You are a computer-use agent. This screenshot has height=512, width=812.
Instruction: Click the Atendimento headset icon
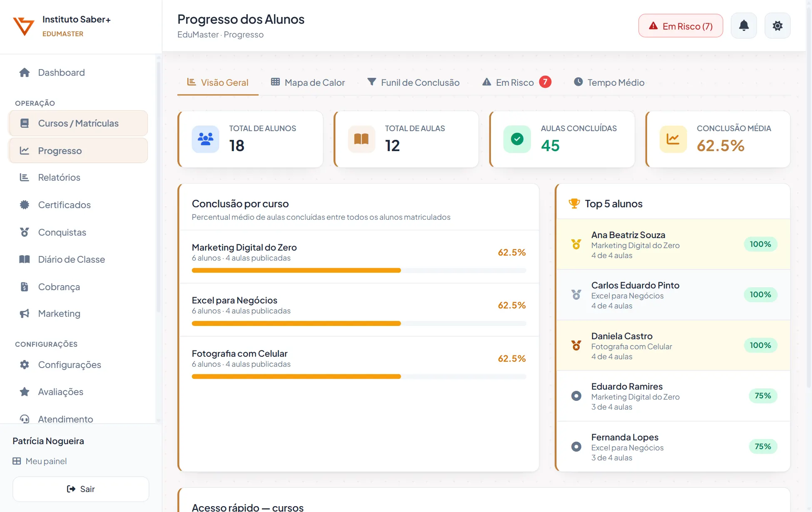[x=25, y=419]
